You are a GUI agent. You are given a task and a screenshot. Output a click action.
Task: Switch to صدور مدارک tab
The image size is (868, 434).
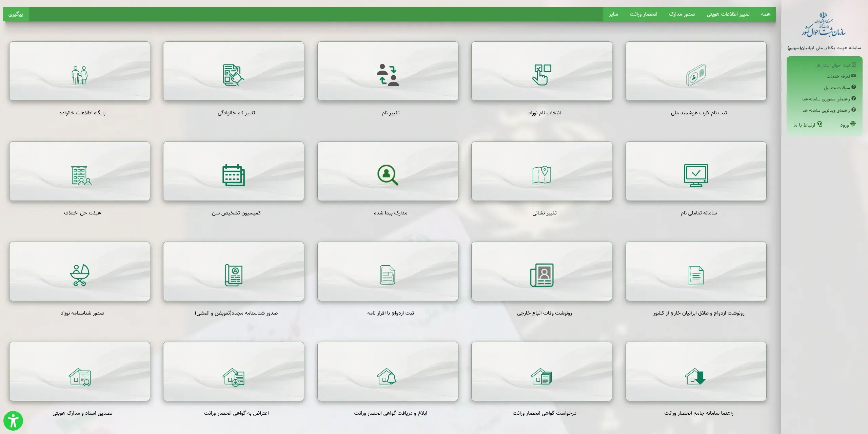coord(682,14)
